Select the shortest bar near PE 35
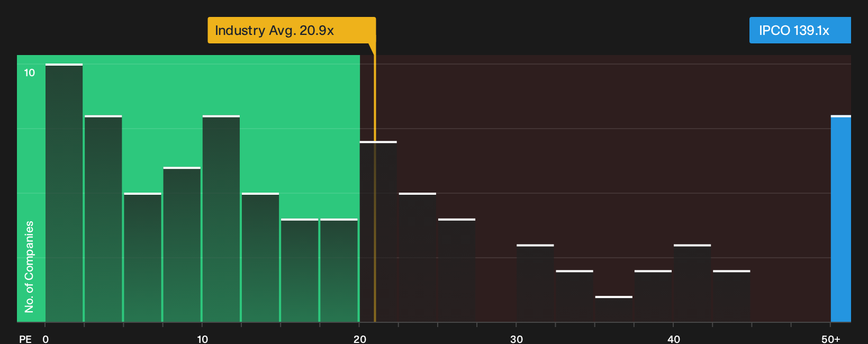The height and width of the screenshot is (344, 868). click(614, 309)
